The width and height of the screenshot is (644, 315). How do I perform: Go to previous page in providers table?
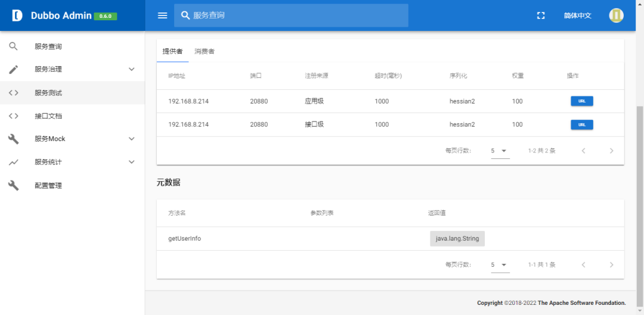(x=583, y=151)
